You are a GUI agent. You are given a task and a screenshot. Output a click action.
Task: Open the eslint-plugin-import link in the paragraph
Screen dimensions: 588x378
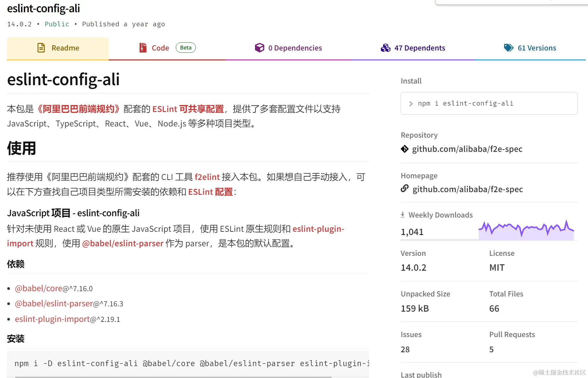[318, 229]
